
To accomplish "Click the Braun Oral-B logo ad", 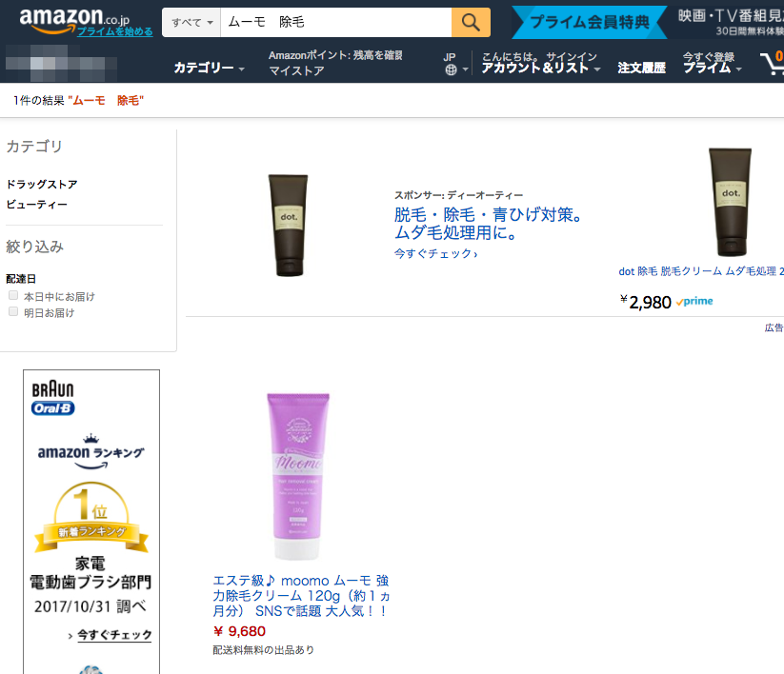I will point(53,399).
